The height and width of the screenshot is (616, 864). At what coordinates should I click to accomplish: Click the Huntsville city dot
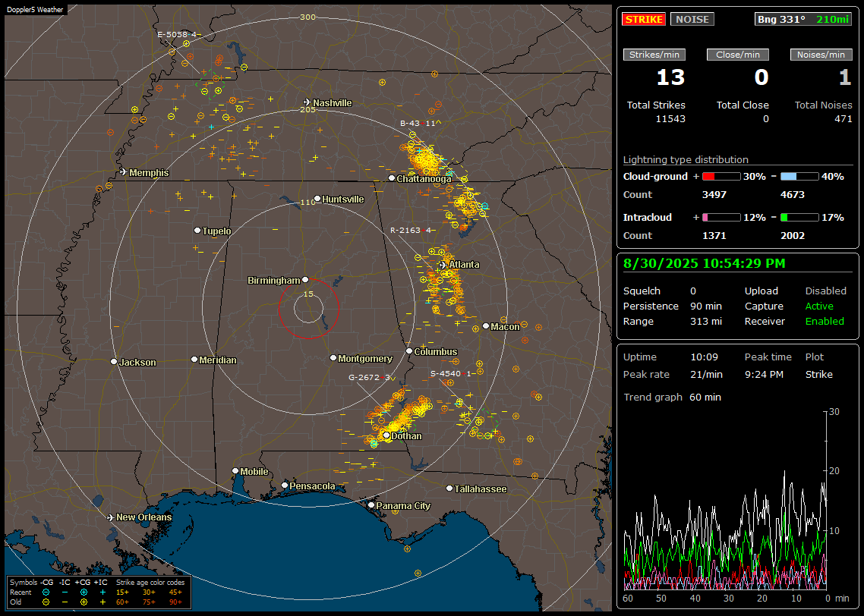pos(317,199)
